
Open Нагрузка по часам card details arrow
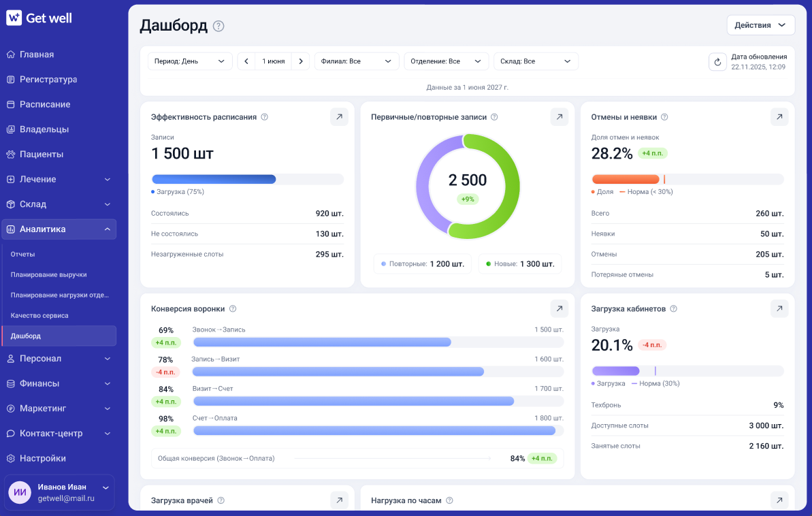point(779,500)
